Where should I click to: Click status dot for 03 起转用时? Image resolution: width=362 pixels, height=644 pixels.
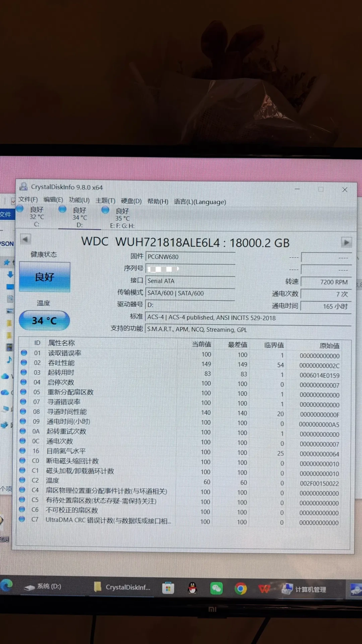coord(23,372)
